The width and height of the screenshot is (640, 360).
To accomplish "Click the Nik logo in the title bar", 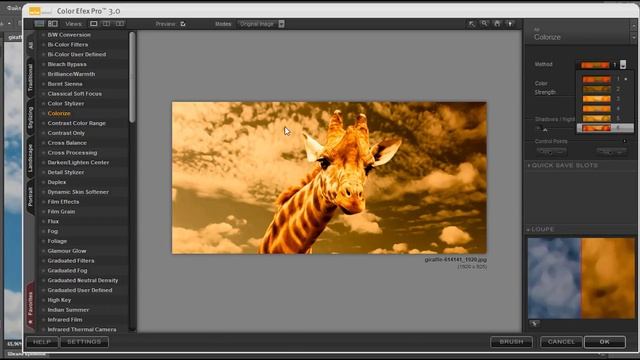I will (40, 11).
